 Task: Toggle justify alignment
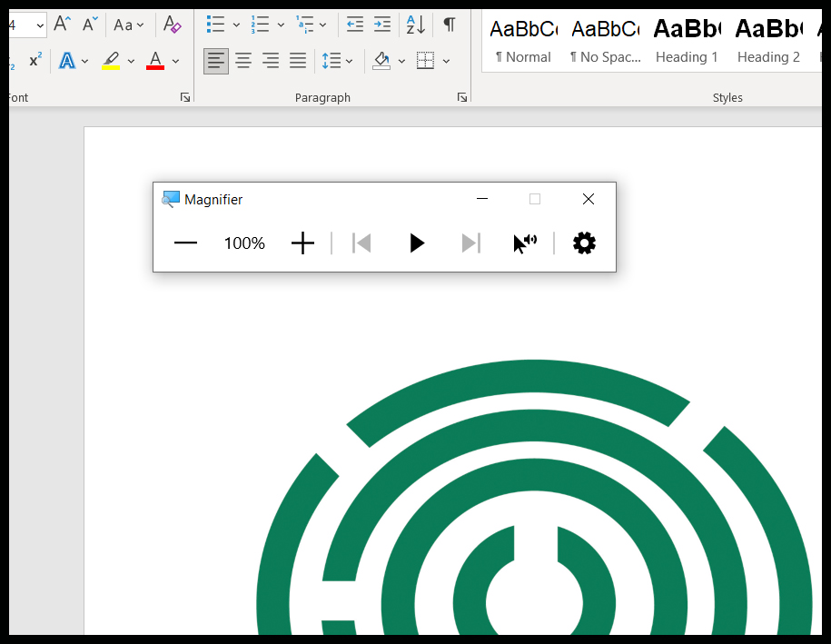click(297, 61)
